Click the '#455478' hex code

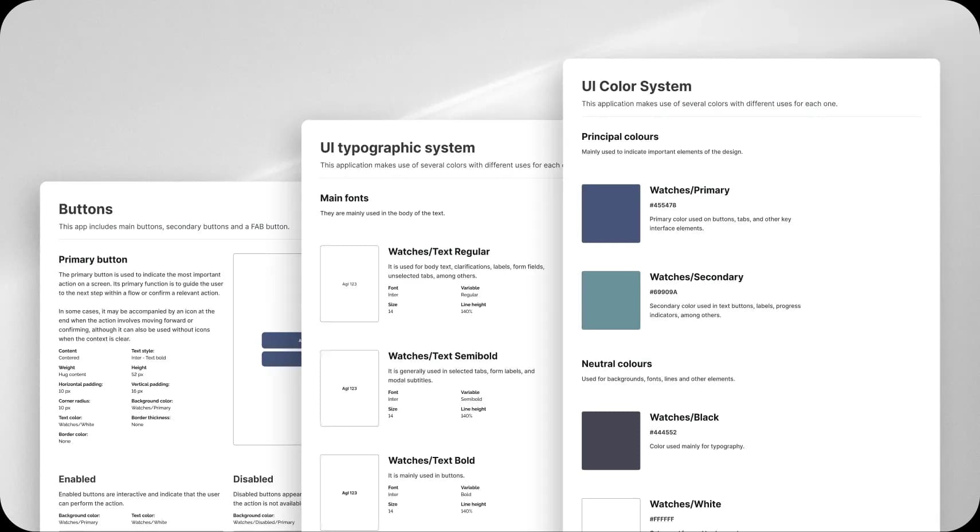tap(663, 205)
